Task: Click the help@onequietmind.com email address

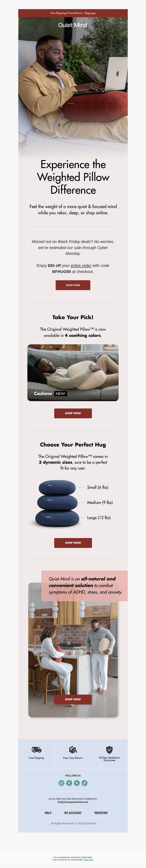Action: (x=73, y=802)
